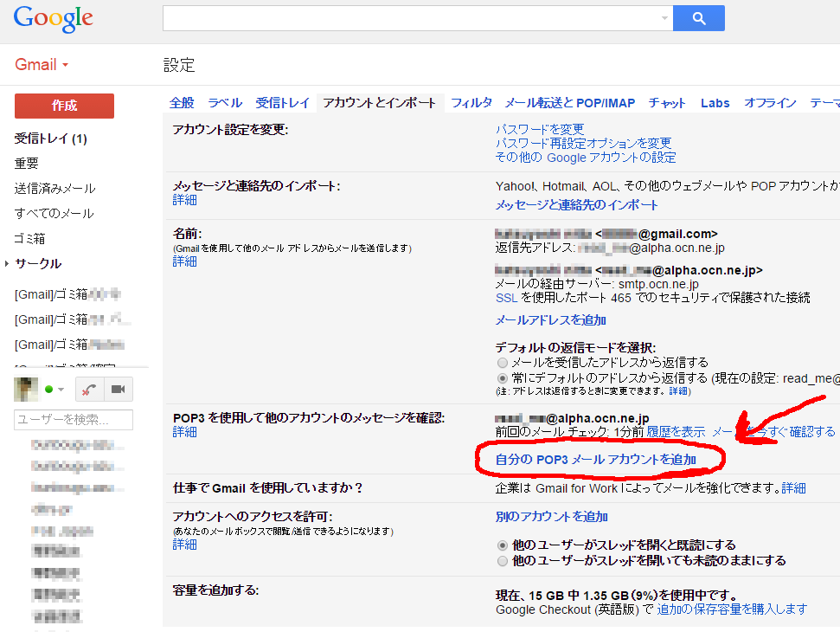
Task: Click 詳細 link in the reply-mode note
Action: point(678,391)
